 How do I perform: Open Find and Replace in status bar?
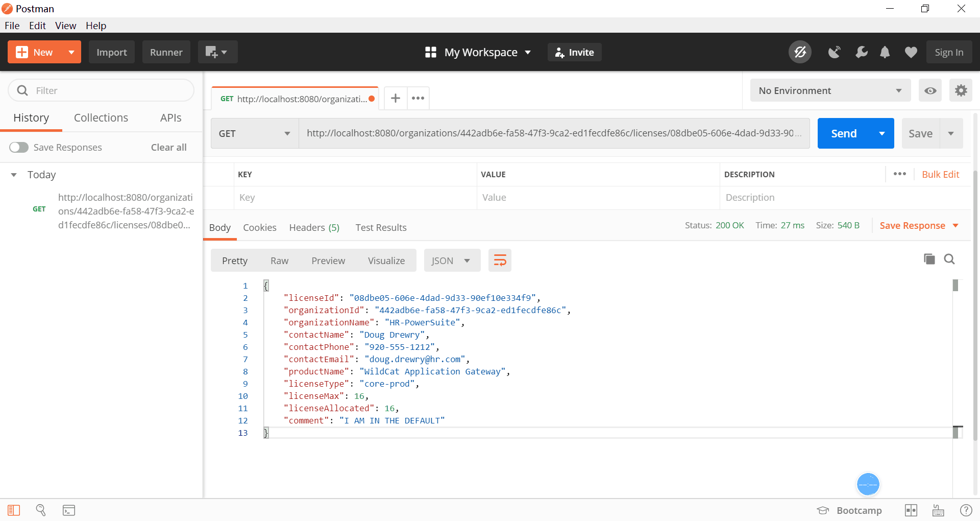(x=41, y=510)
